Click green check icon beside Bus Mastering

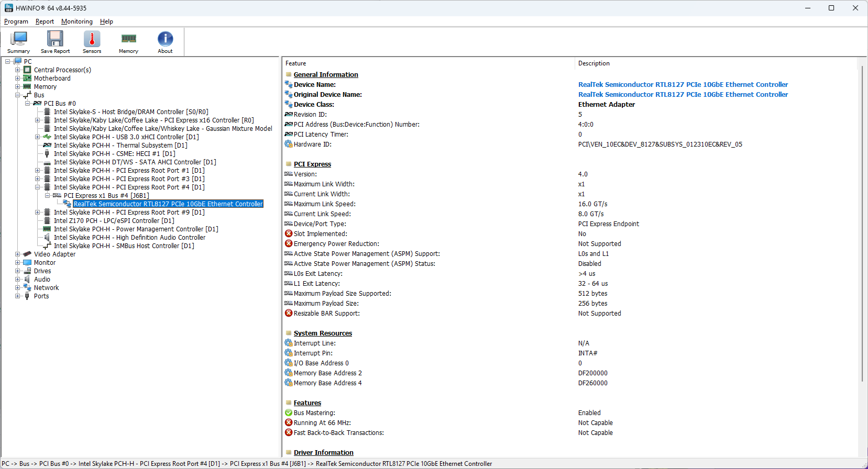pos(289,412)
